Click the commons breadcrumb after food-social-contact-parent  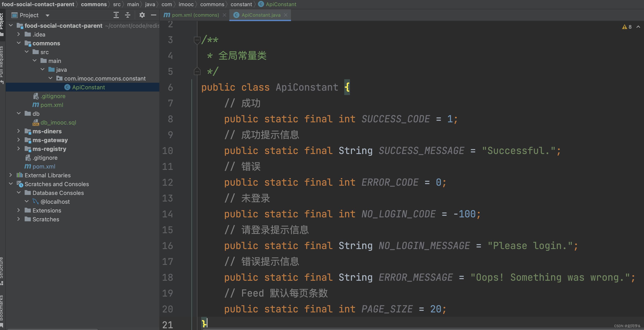coord(94,4)
